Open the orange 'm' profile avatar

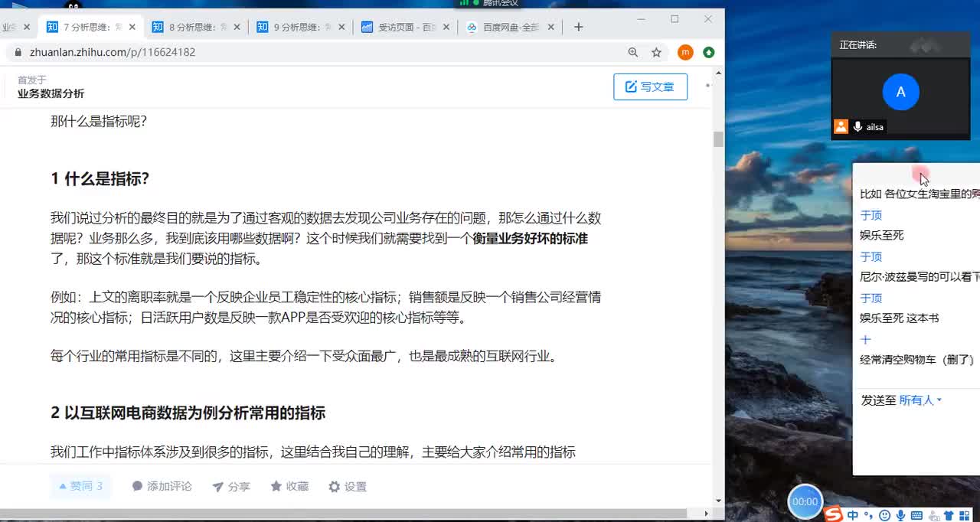685,52
